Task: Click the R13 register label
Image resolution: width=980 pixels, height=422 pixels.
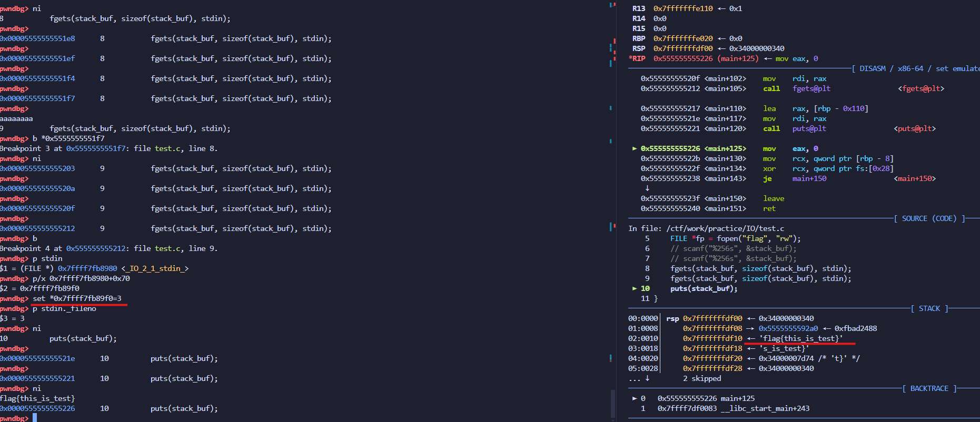Action: point(639,8)
